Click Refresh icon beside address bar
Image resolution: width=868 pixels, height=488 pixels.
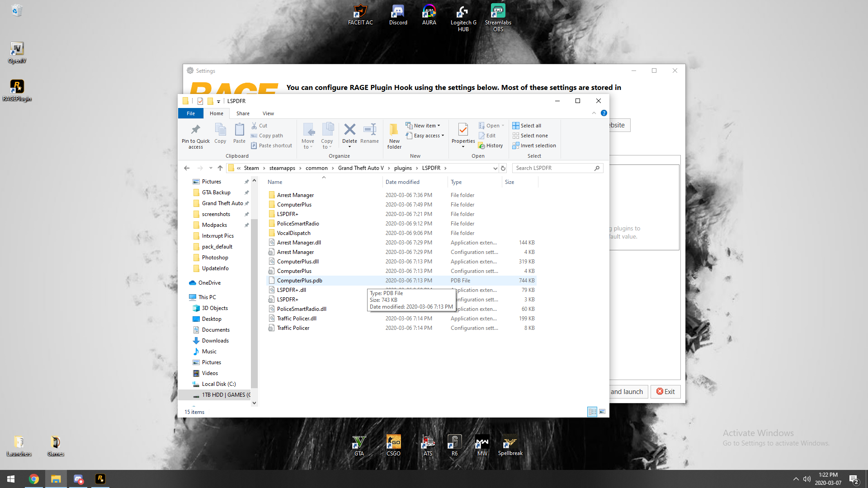[x=503, y=168]
